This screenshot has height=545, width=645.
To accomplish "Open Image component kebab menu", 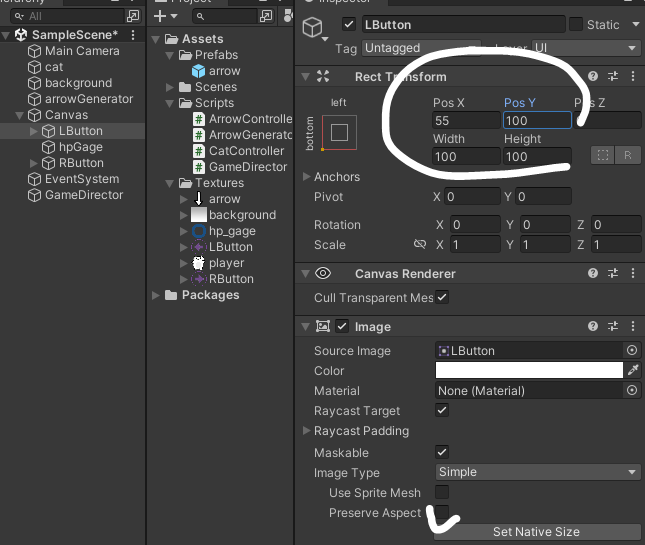I will [633, 326].
